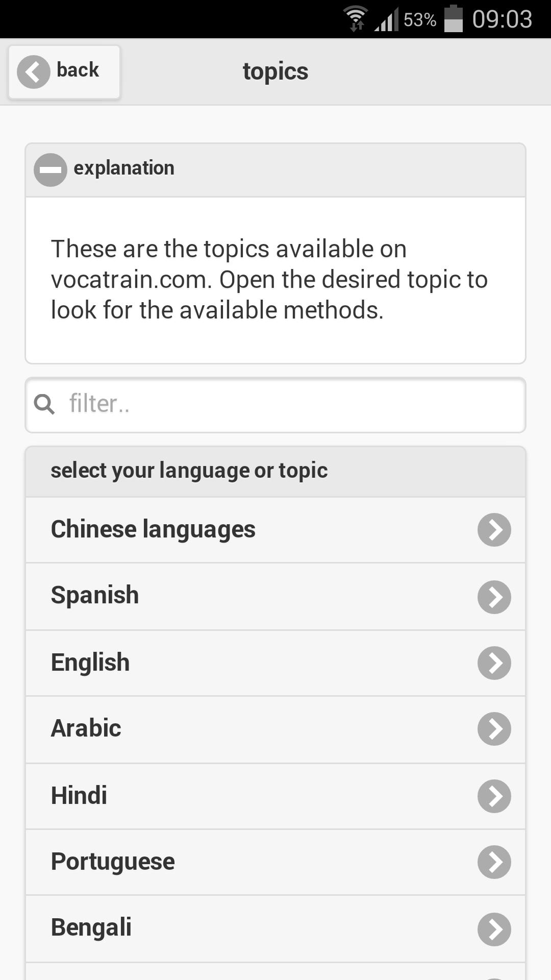Tap the battery indicator in the status bar
The image size is (551, 980).
click(453, 17)
